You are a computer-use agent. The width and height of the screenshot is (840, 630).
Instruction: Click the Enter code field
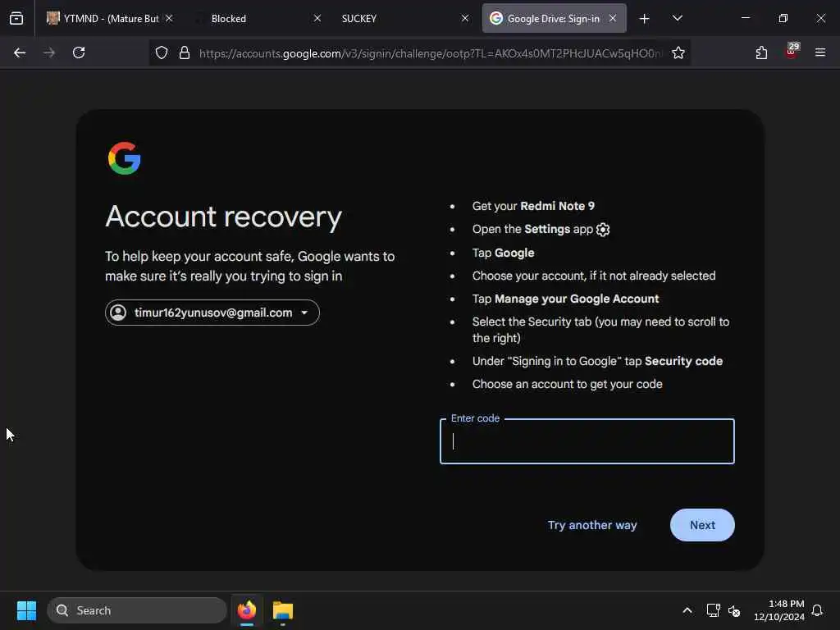click(x=587, y=441)
